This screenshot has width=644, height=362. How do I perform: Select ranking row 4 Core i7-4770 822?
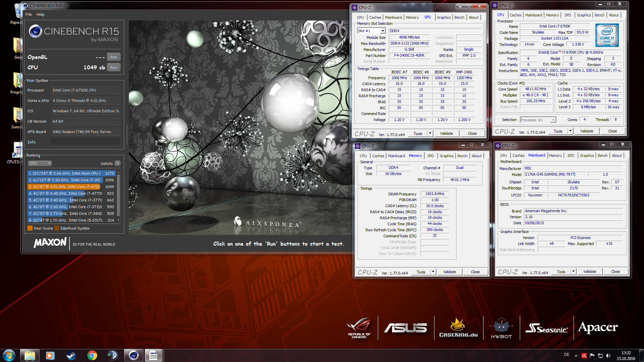pos(71,193)
